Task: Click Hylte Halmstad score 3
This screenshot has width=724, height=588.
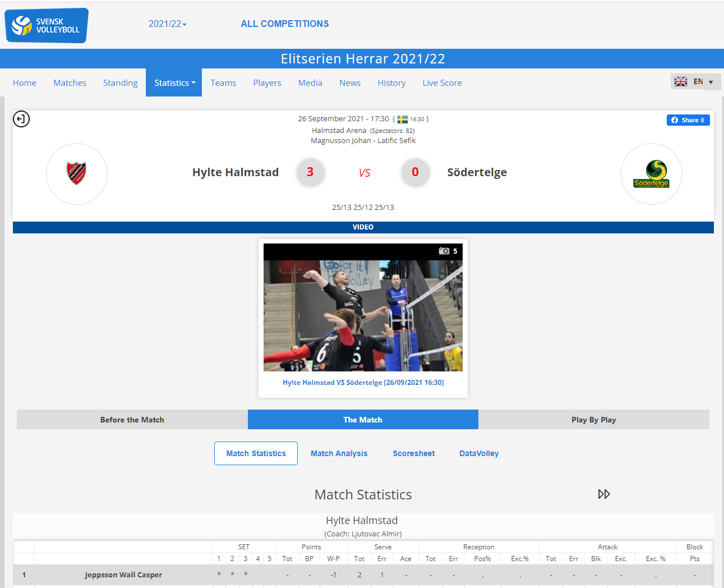Action: (310, 172)
